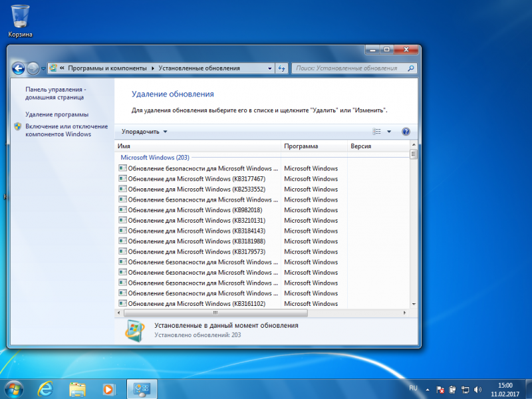Screen dimensions: 532x399
Task: Click the icon of update KB982018
Action: click(122, 209)
